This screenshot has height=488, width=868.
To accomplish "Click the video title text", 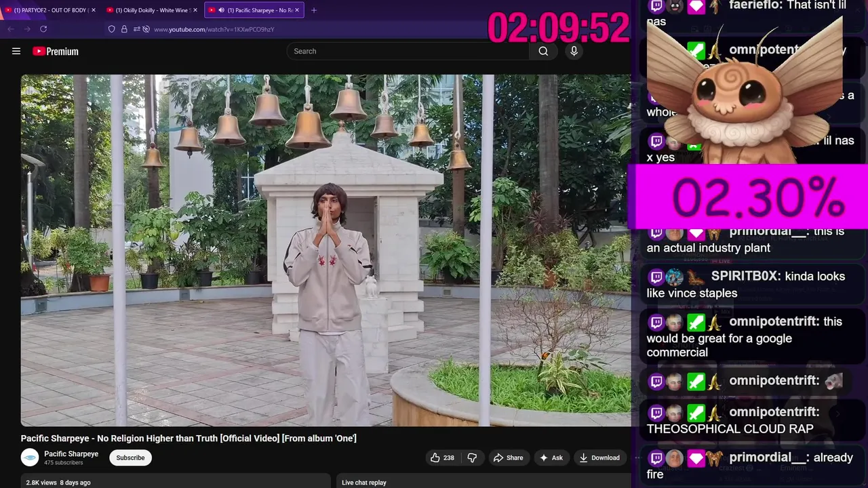I will pyautogui.click(x=189, y=439).
